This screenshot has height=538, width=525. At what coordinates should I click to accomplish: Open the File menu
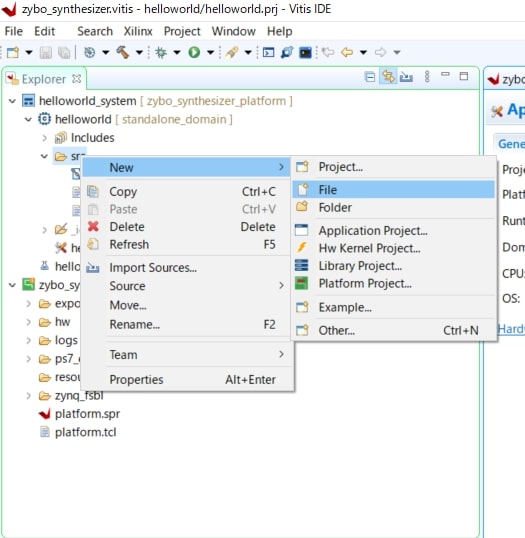click(x=14, y=31)
